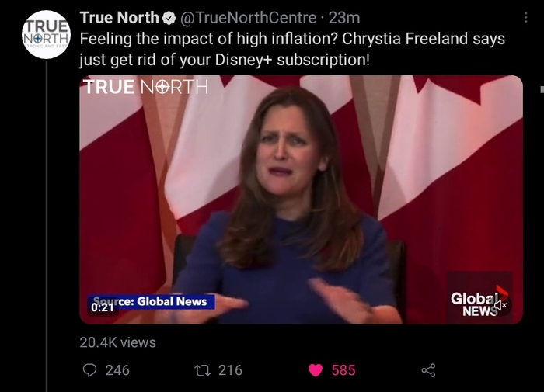Click the reply speech bubble icon
The height and width of the screenshot is (392, 544).
[90, 370]
